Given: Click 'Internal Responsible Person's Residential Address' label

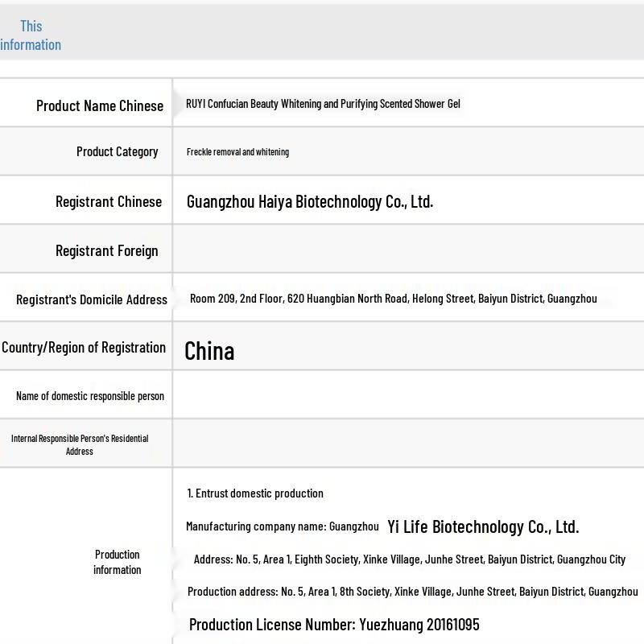Looking at the screenshot, I should (80, 445).
